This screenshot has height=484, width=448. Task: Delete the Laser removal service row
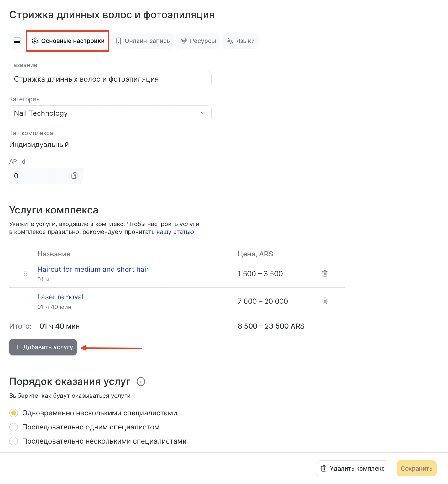[x=325, y=301]
